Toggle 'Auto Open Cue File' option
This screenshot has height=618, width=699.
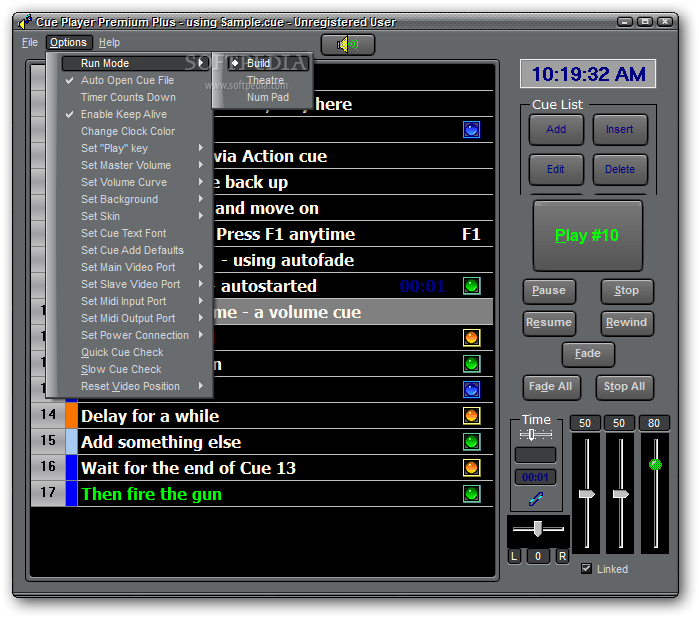tap(129, 80)
